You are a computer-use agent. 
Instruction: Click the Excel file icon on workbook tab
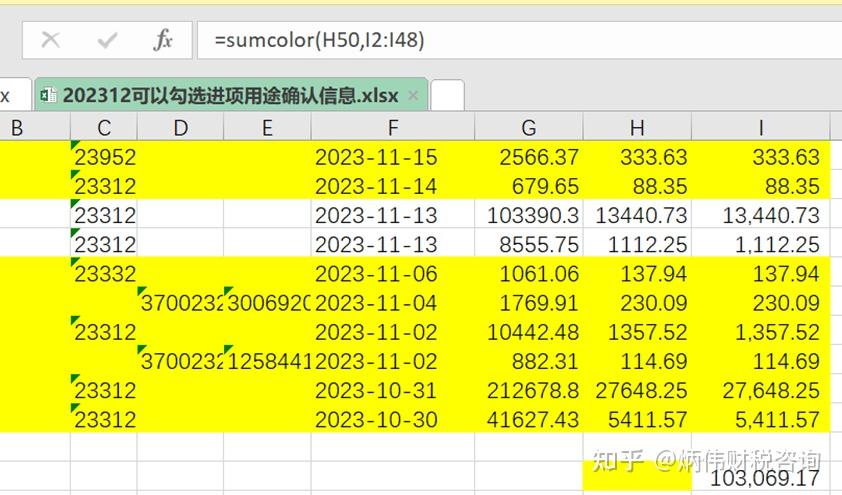[49, 95]
